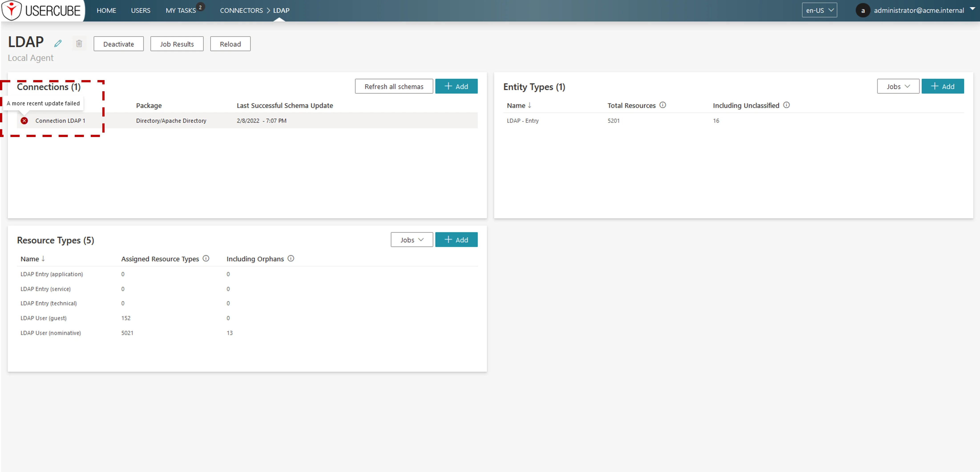Viewport: 980px width, 472px height.
Task: Click Directory/Apache Directory package cell
Action: click(x=171, y=121)
